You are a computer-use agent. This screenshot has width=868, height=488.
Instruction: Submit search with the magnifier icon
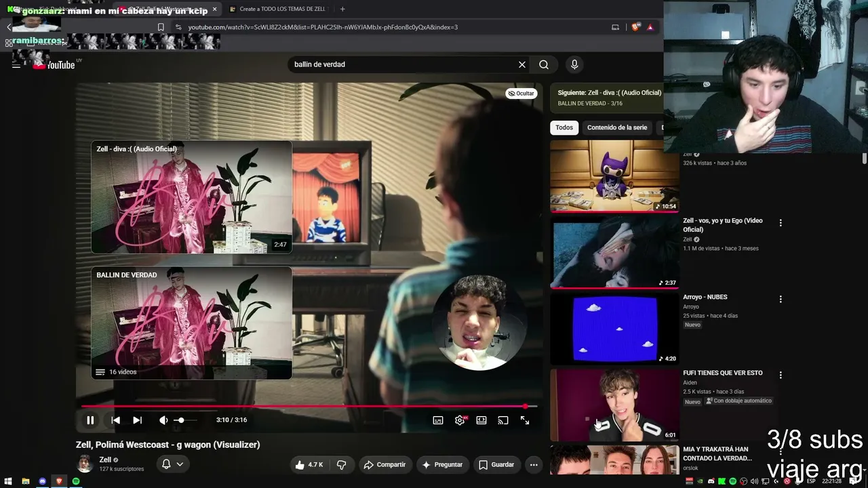coord(544,64)
